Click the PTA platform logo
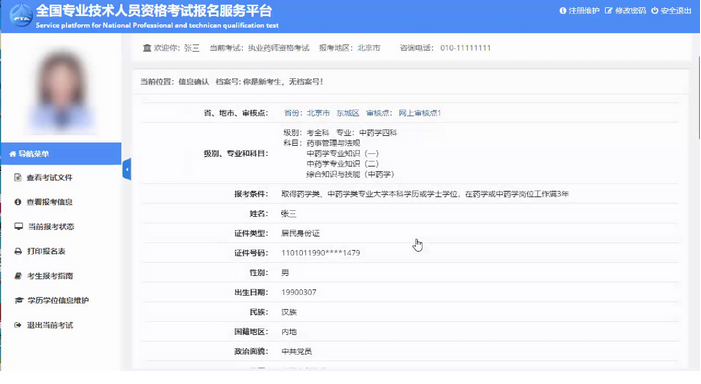The width and height of the screenshot is (701, 384). (21, 16)
